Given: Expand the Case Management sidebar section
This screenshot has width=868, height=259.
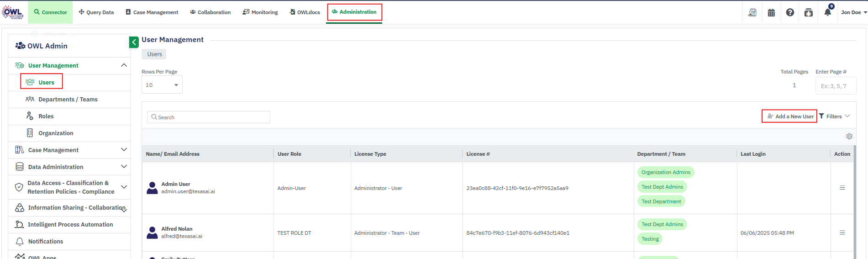Looking at the screenshot, I should pyautogui.click(x=124, y=150).
